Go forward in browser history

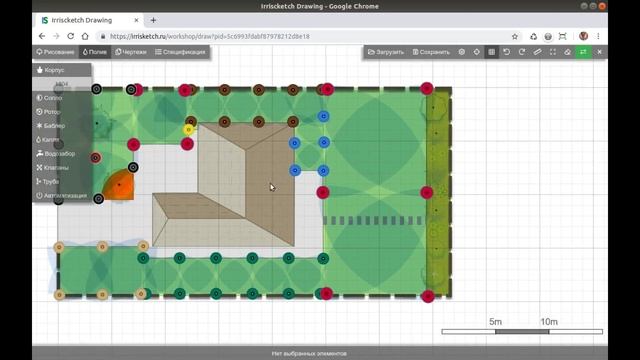(56, 36)
